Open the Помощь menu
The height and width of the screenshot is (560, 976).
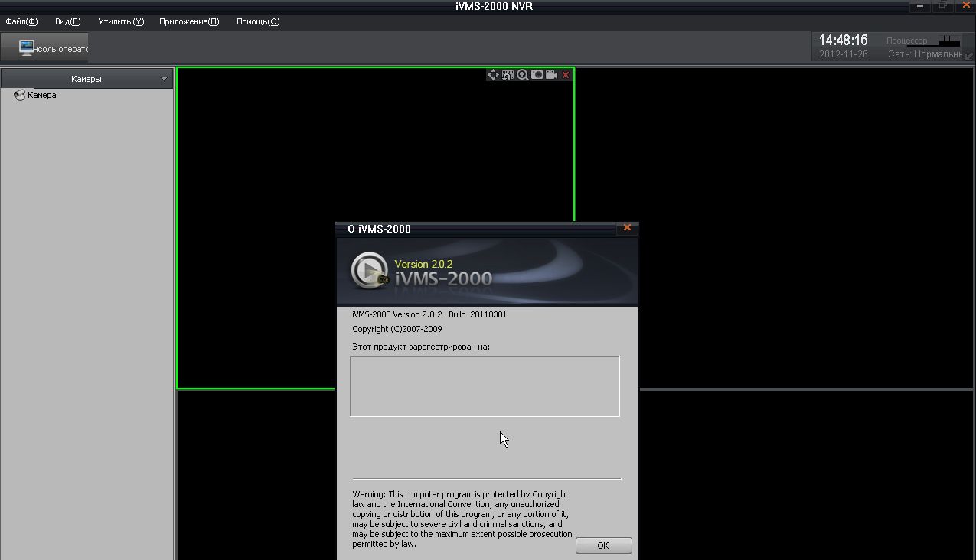(258, 21)
